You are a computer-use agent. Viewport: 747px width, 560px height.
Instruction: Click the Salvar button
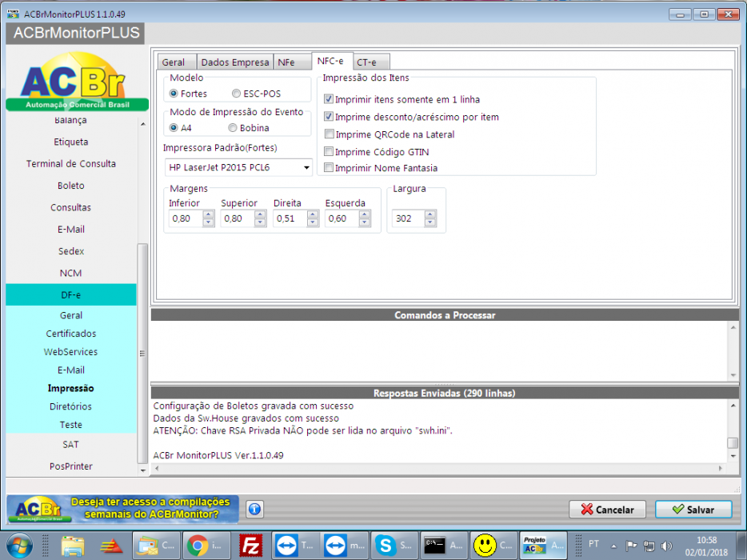click(693, 510)
